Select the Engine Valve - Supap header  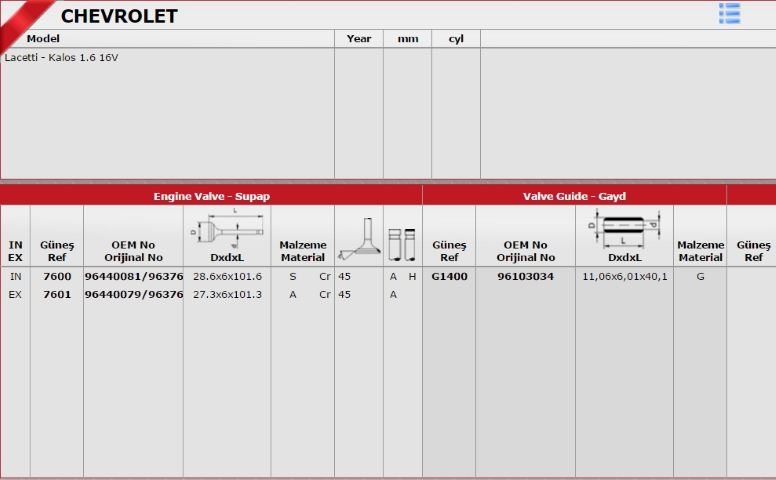[x=211, y=196]
